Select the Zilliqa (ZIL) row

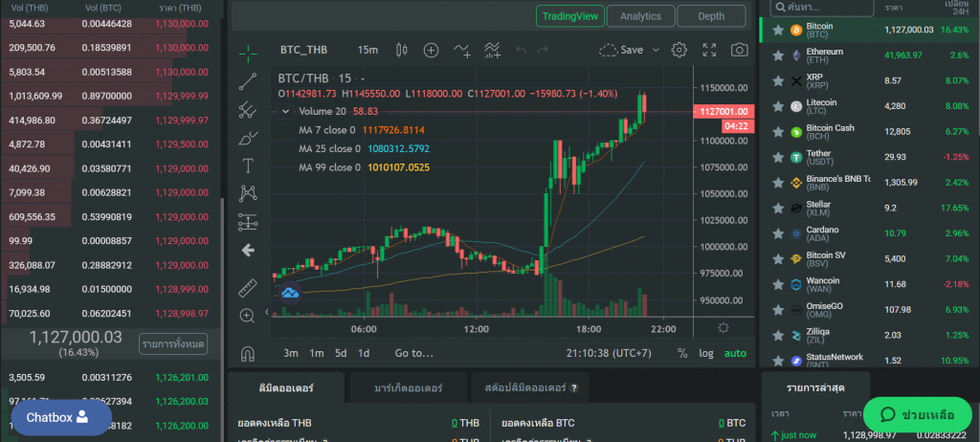(869, 336)
